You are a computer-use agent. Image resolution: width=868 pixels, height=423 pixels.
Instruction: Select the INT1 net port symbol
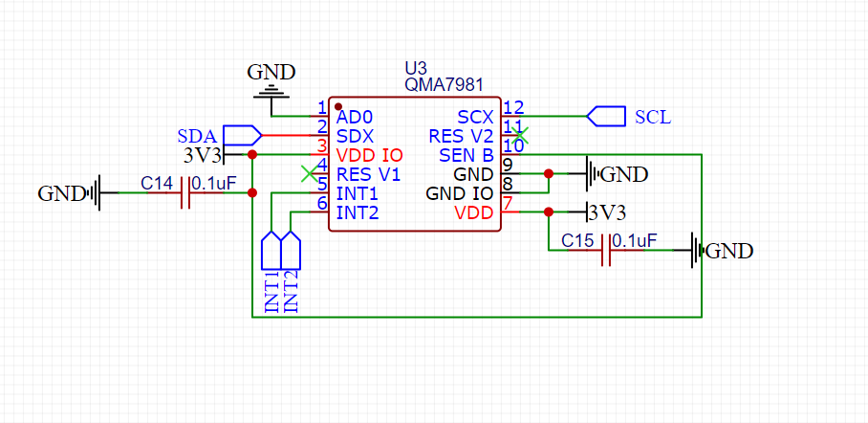click(271, 249)
